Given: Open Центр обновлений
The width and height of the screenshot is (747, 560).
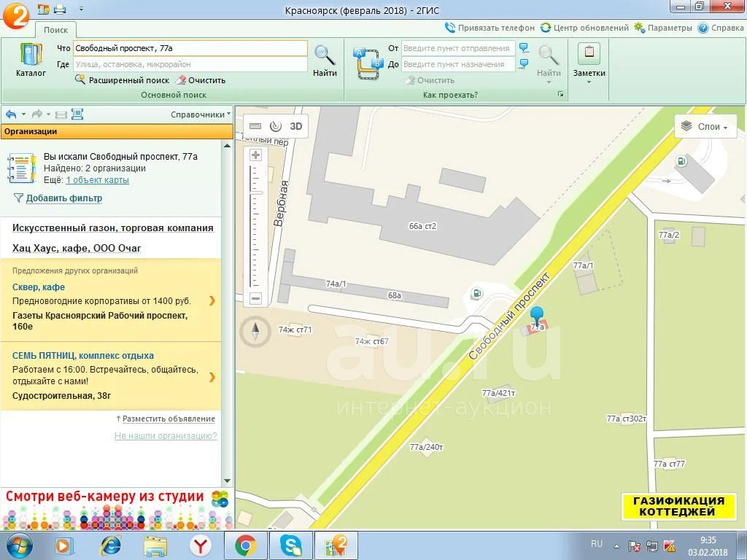Looking at the screenshot, I should (x=584, y=28).
